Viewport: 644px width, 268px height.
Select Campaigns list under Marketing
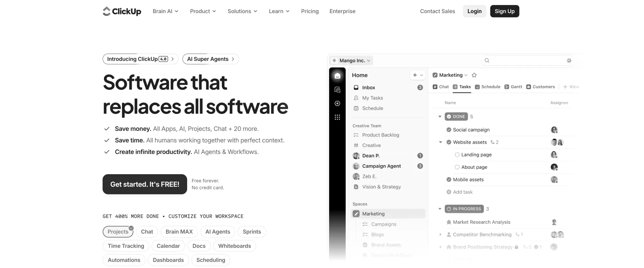click(x=384, y=224)
